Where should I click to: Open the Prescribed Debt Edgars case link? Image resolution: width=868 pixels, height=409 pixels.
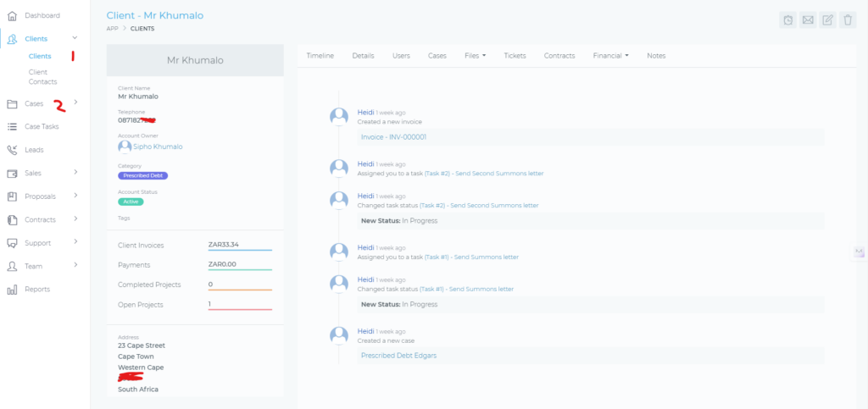[x=398, y=356]
